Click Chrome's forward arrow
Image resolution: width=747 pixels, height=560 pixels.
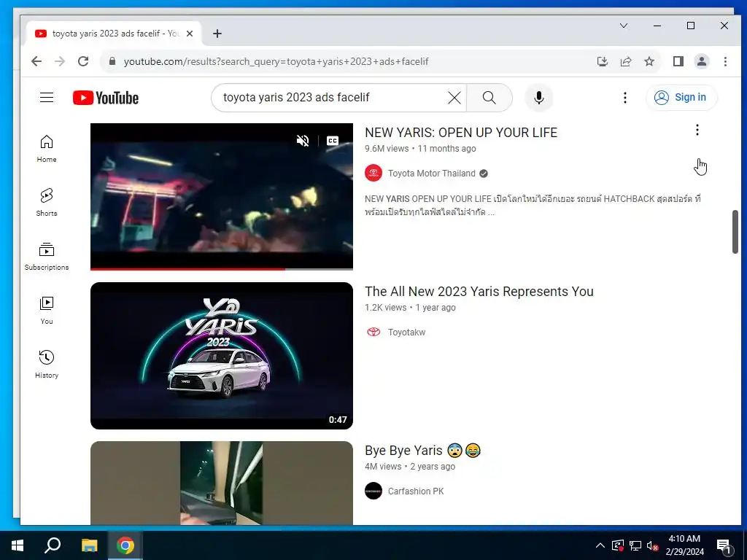(60, 61)
